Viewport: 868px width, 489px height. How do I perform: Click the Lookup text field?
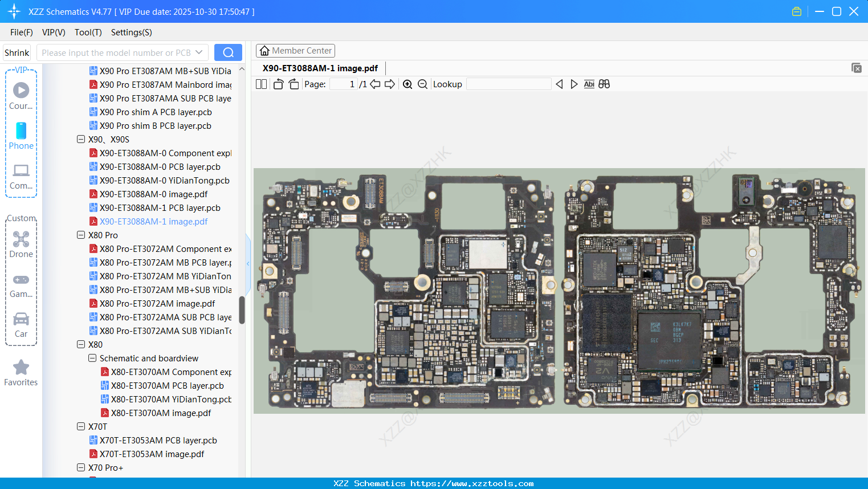[x=508, y=84]
